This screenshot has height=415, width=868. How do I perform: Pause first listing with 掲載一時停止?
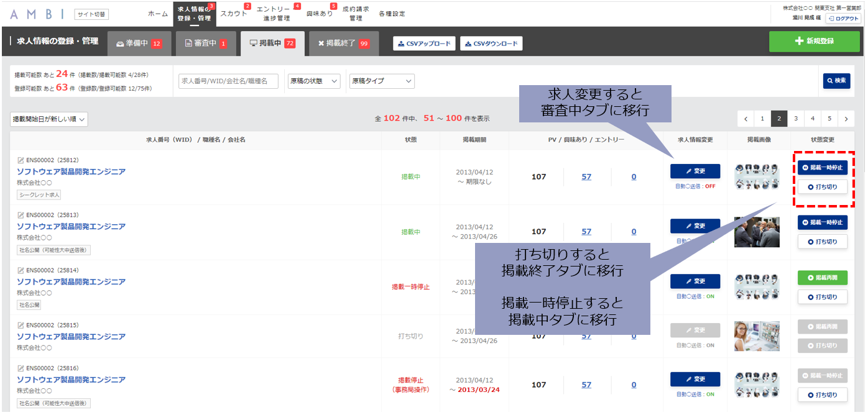tap(823, 168)
